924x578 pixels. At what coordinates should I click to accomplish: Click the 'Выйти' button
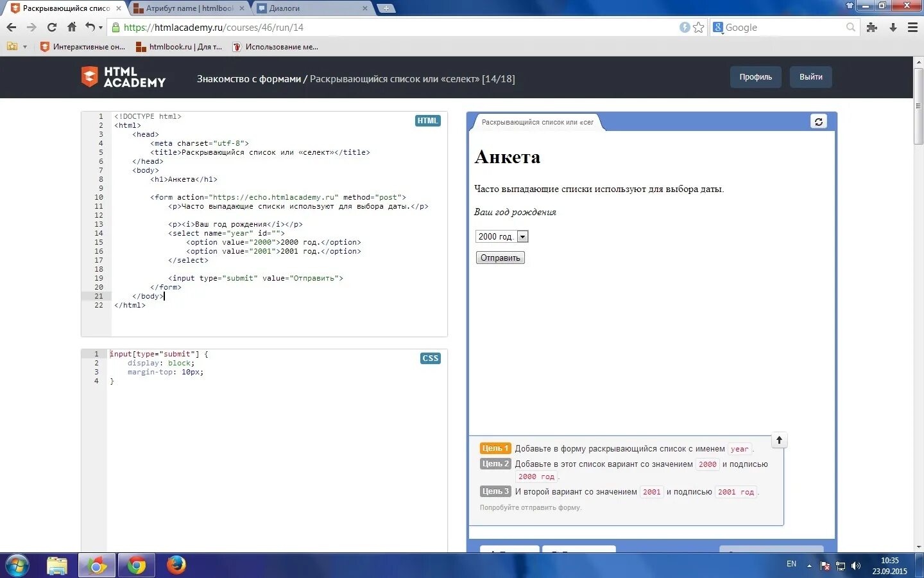(x=811, y=77)
